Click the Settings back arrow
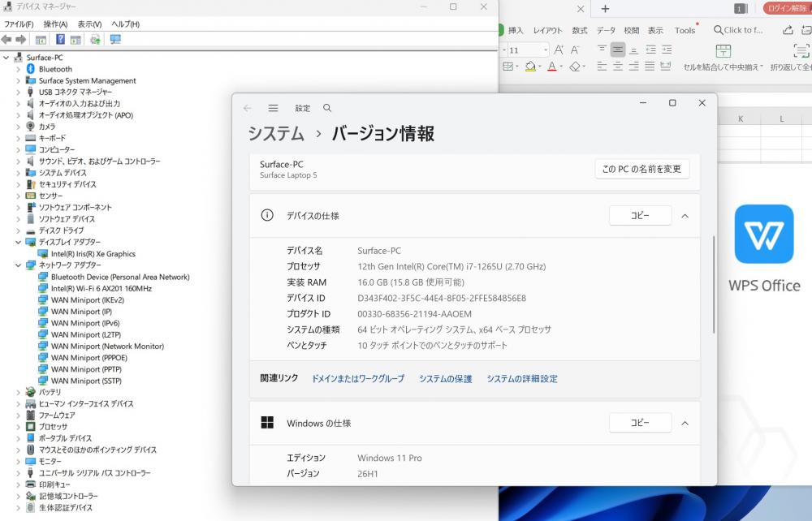Viewport: 812px width, 521px height. click(x=247, y=108)
